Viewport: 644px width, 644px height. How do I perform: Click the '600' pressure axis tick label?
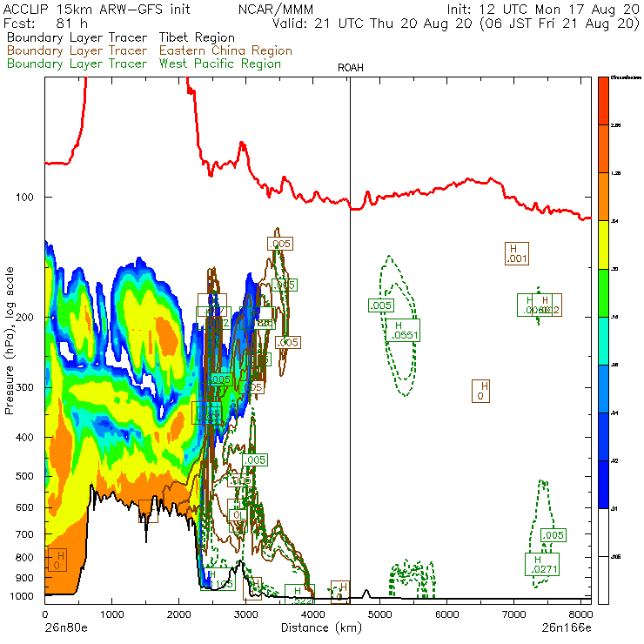click(x=24, y=507)
